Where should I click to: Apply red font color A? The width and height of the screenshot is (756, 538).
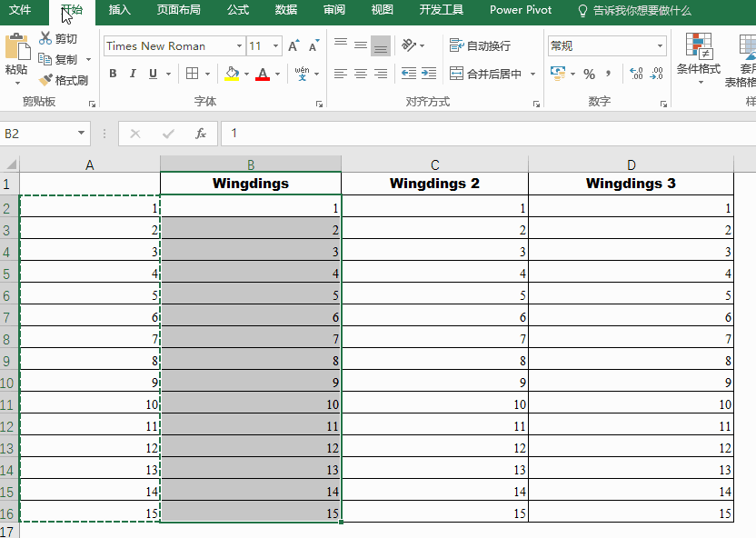263,74
